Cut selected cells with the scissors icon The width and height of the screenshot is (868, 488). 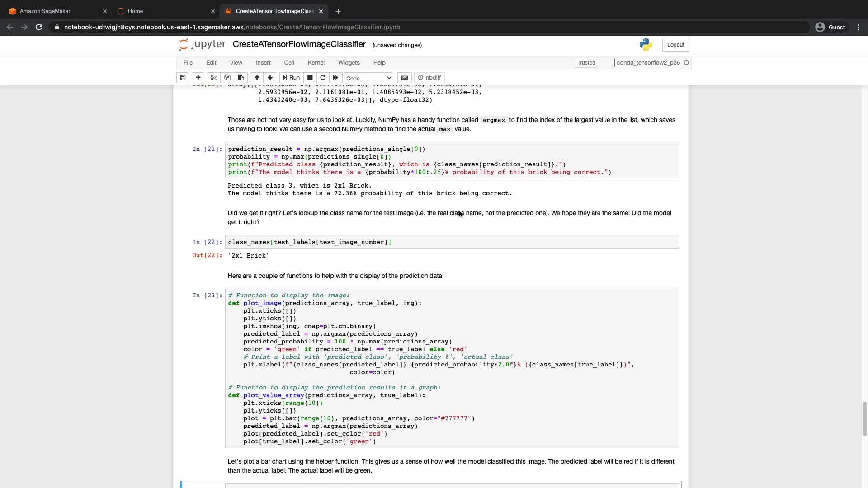click(214, 78)
